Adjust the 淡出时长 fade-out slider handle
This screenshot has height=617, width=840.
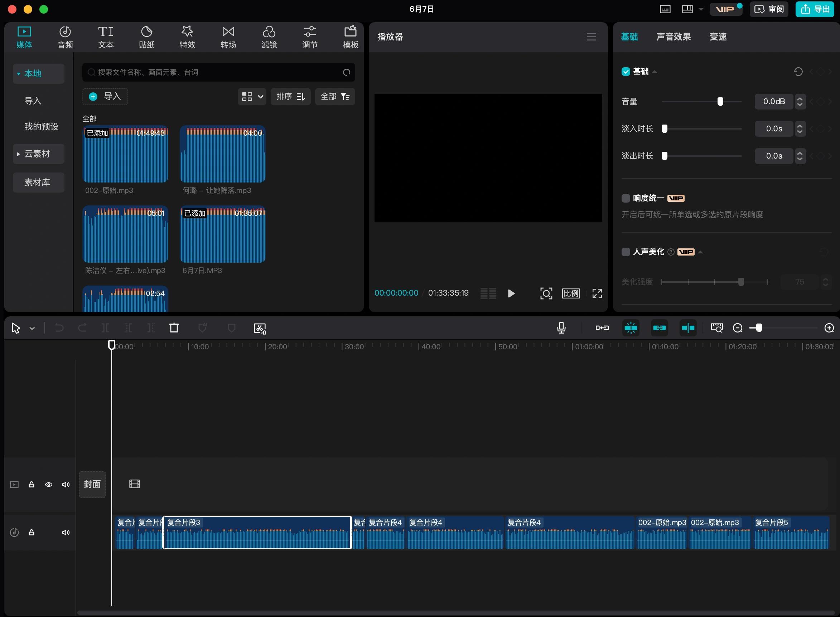tap(665, 156)
